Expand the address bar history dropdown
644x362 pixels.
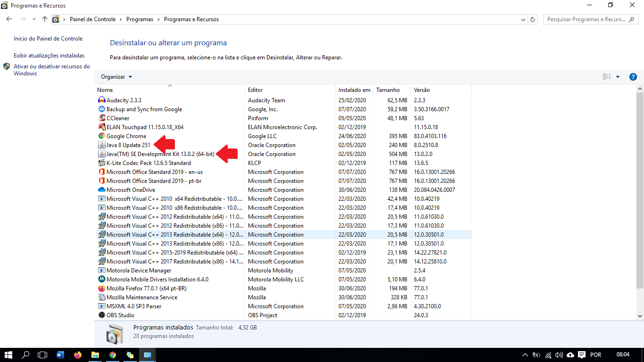[x=523, y=20]
